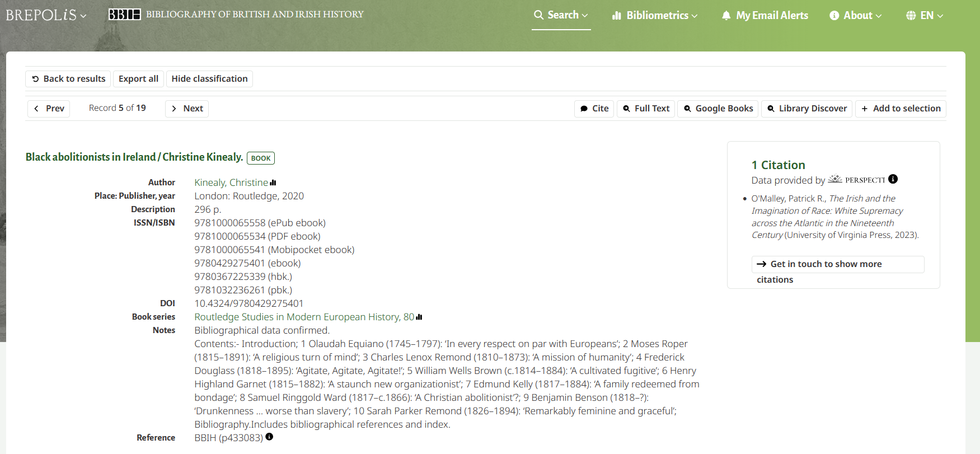Screen dimensions: 980x454
Task: Open My Email Alerts
Action: (765, 16)
